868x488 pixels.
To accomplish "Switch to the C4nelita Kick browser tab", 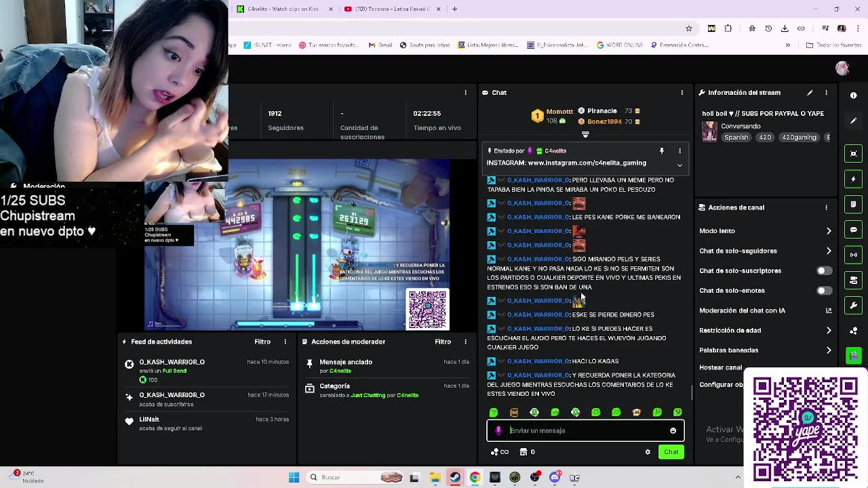I will click(285, 9).
